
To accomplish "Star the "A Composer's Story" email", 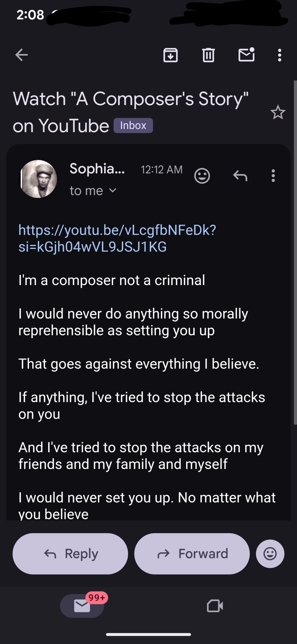I will click(278, 112).
